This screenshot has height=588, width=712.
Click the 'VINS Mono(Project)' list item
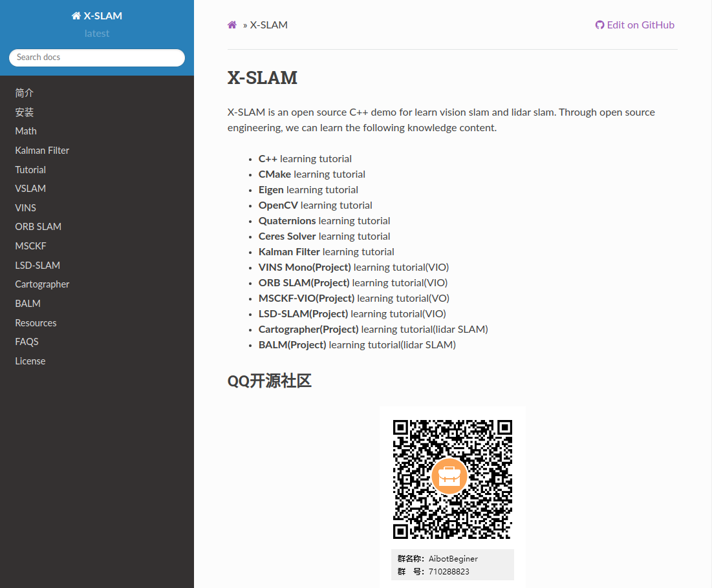click(x=354, y=268)
